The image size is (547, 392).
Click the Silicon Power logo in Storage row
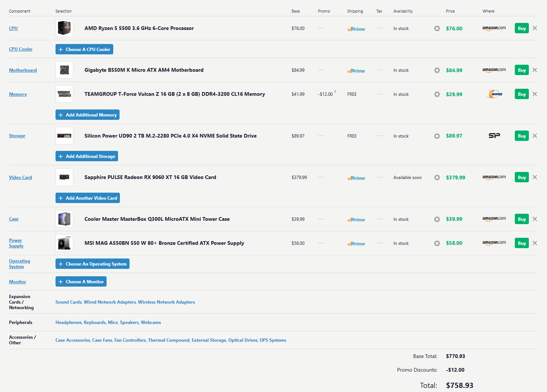tap(494, 136)
